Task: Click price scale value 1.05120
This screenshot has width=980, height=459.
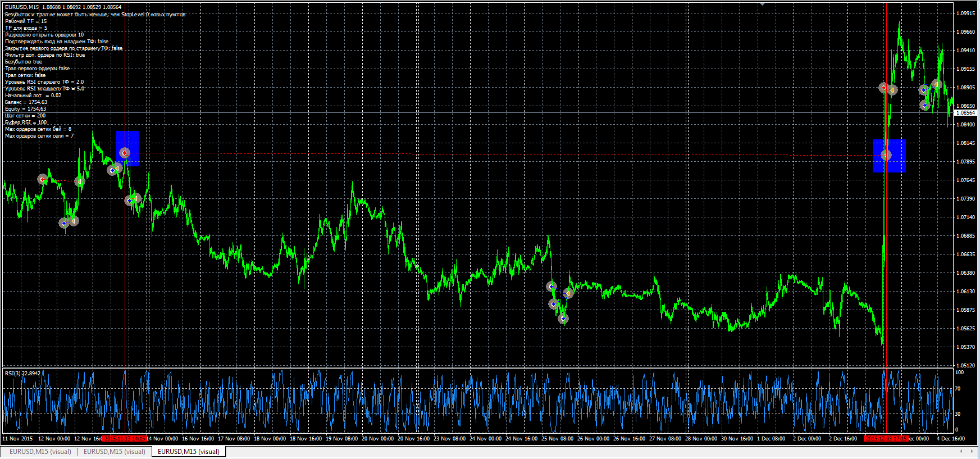Action: [965, 365]
